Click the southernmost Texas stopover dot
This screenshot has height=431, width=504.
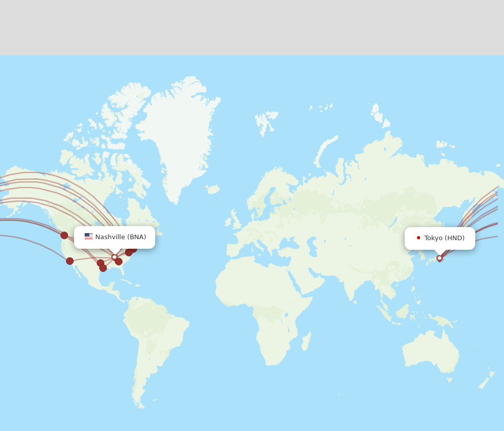(x=103, y=268)
